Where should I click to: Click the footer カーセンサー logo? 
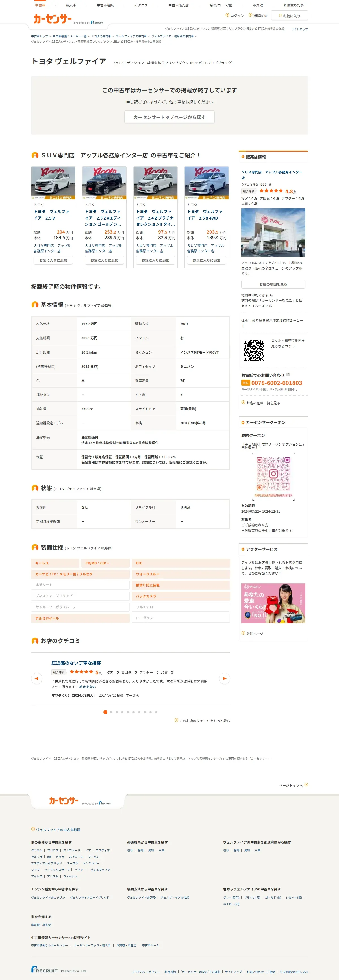pos(64,801)
